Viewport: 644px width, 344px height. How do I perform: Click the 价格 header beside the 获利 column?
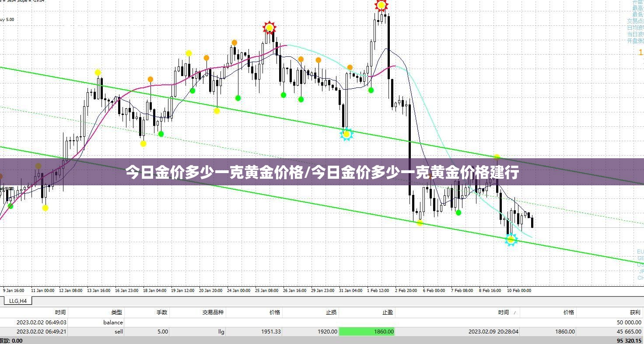[569, 312]
